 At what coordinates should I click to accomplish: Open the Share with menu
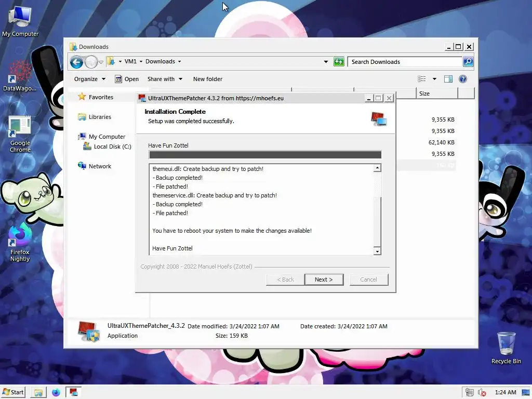[x=165, y=79]
